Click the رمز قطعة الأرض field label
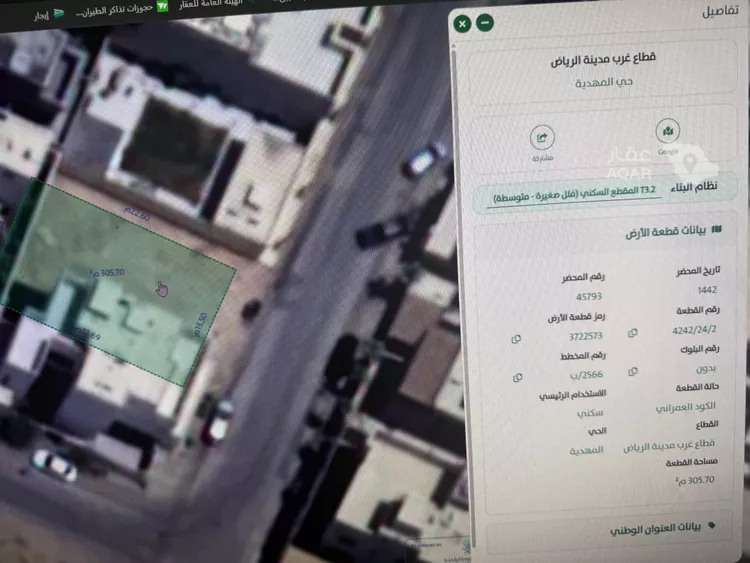The width and height of the screenshot is (750, 563). pos(576,317)
